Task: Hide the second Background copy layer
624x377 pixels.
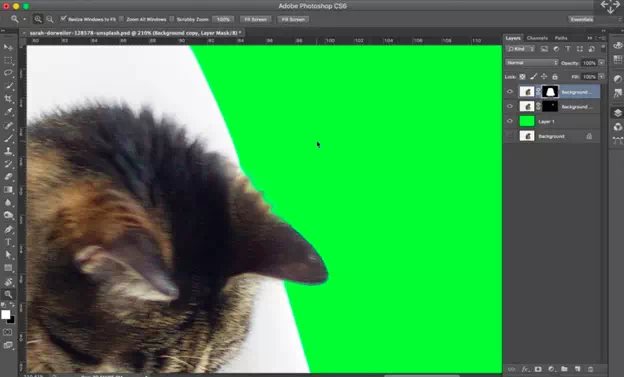Action: [510, 106]
